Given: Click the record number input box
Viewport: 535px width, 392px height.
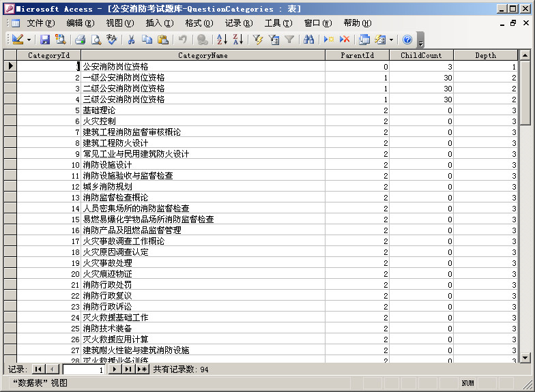Looking at the screenshot, I should coord(84,370).
